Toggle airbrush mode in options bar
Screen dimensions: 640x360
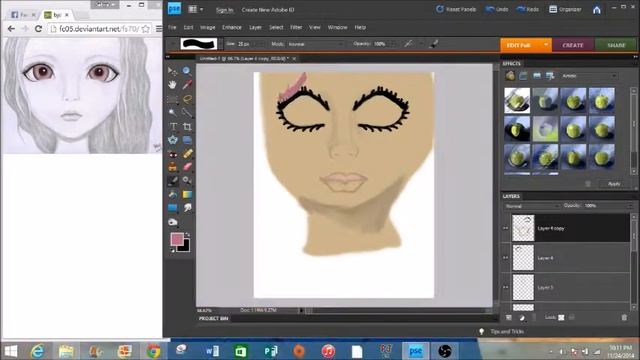tap(408, 44)
